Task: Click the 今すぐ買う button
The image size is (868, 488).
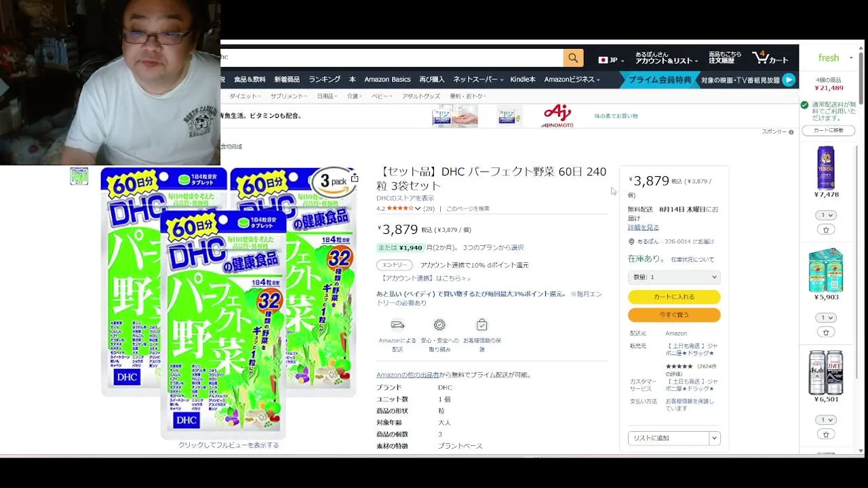Action: coord(674,315)
